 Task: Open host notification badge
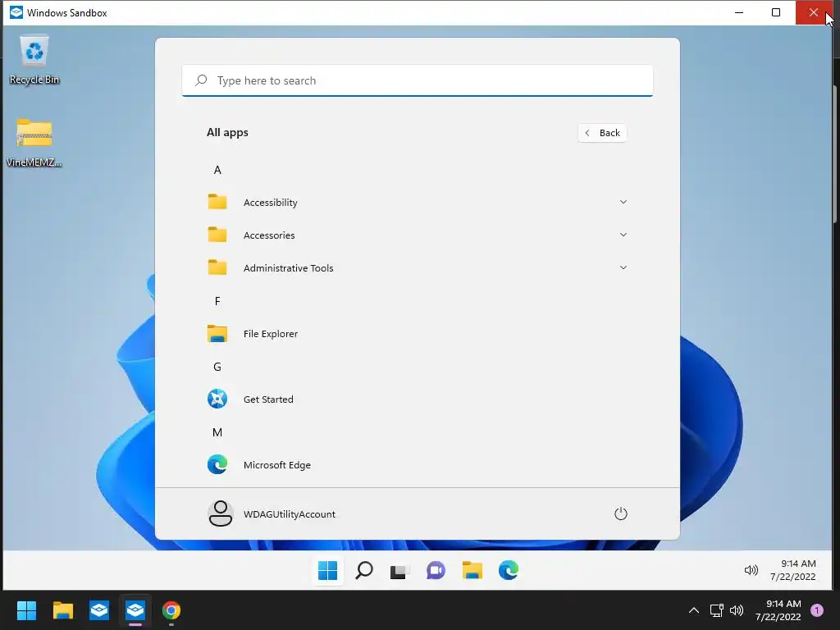[x=816, y=610]
